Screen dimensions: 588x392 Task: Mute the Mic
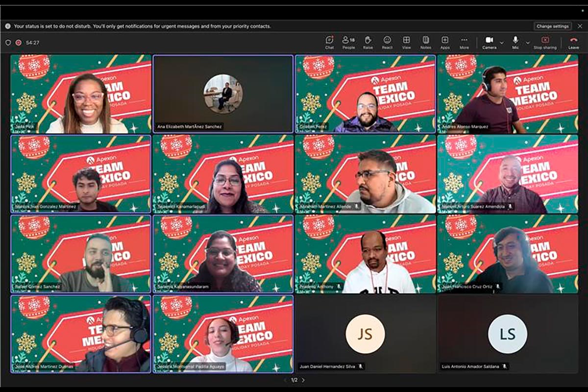pyautogui.click(x=515, y=42)
